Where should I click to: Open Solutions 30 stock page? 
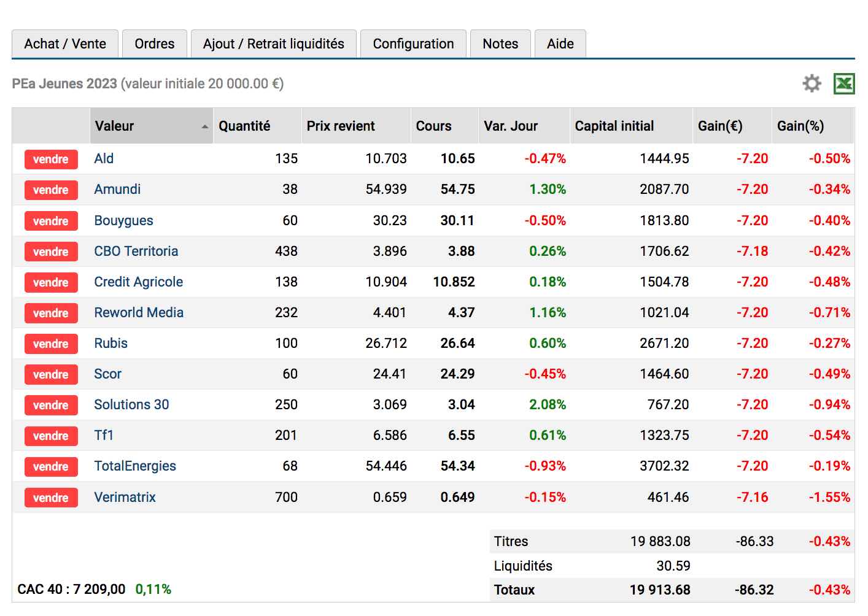[x=131, y=404]
